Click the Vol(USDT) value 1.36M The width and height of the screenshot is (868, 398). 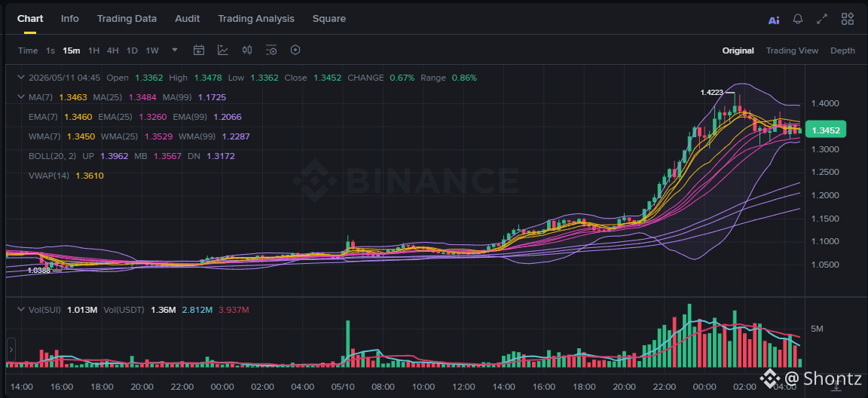pyautogui.click(x=164, y=310)
